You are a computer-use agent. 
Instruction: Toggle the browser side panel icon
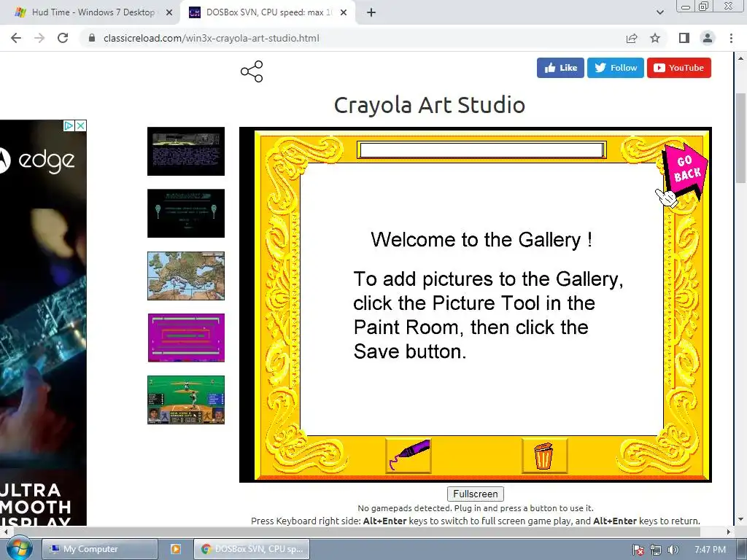[684, 38]
